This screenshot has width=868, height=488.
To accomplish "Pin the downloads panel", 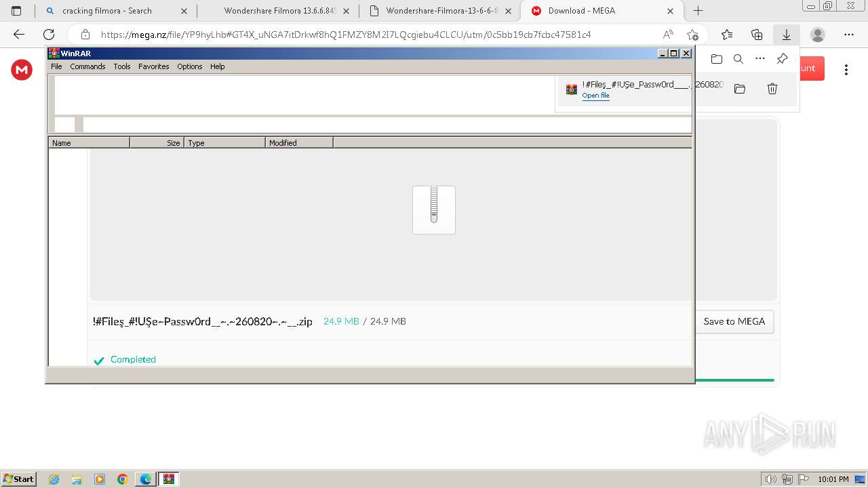I will pos(782,59).
